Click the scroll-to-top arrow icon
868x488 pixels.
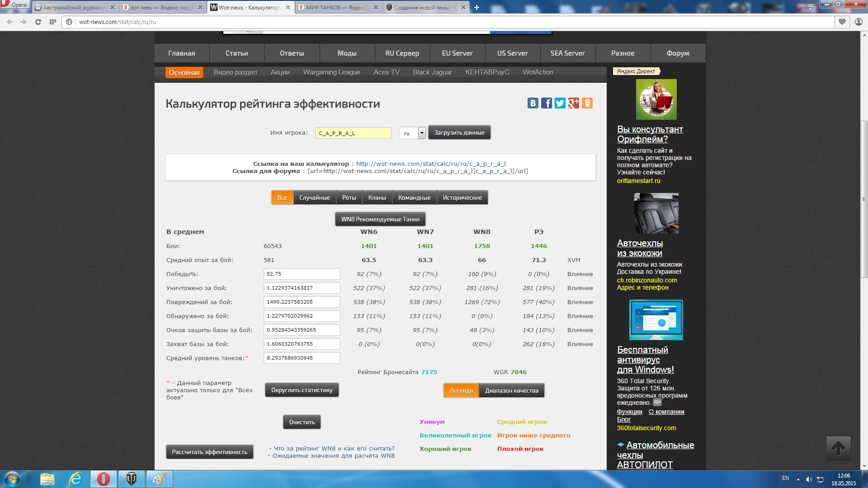coord(838,449)
